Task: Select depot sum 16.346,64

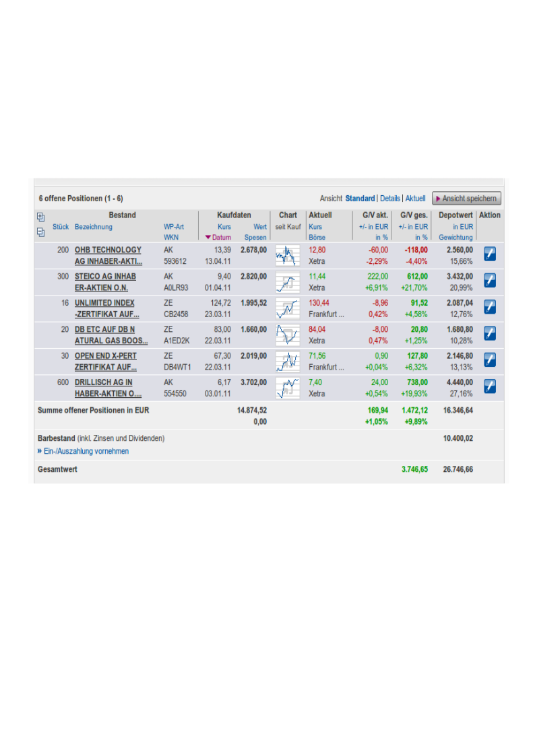Action: point(458,410)
